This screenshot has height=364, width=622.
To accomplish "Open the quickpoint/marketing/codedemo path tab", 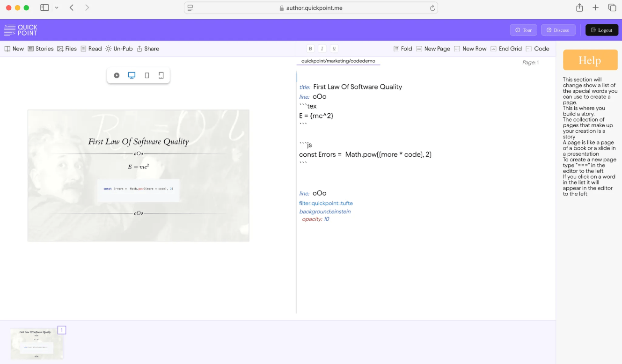I will point(338,61).
